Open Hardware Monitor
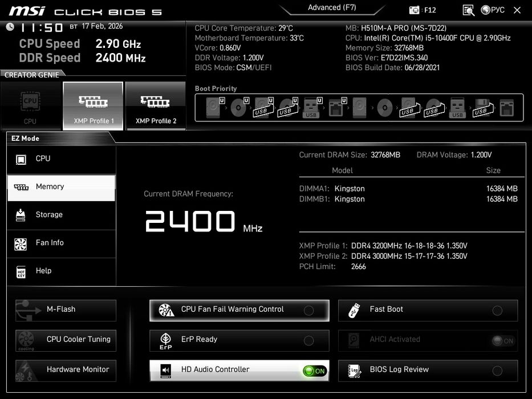532x399 pixels. click(66, 370)
